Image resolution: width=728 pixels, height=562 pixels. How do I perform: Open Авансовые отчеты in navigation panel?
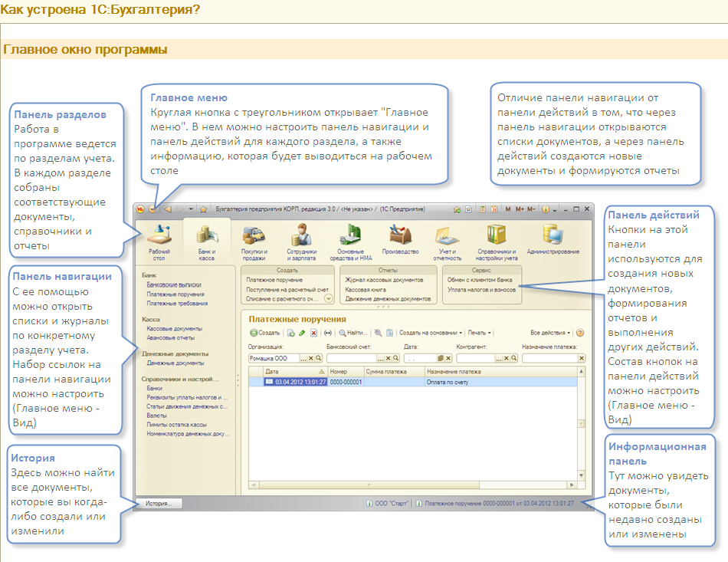[170, 337]
